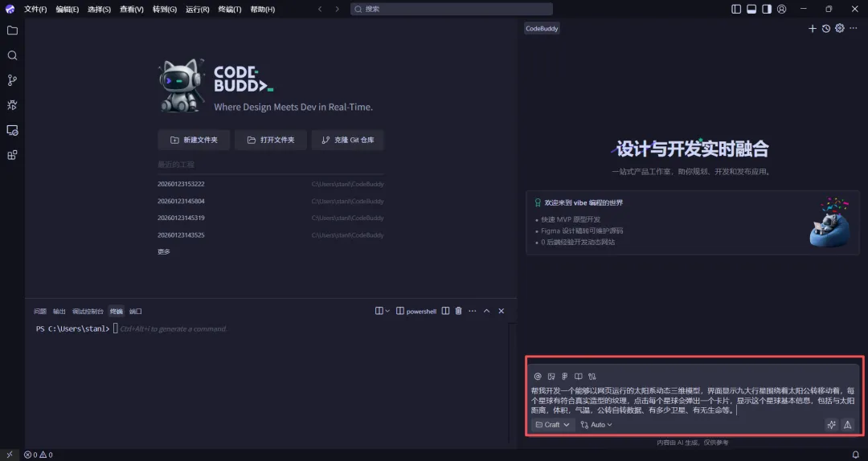
Task: Toggle the bottom panel layout icon
Action: pos(751,9)
